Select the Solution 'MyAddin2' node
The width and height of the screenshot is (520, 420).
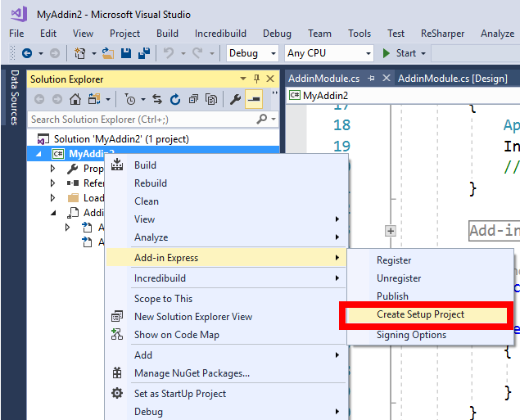[x=121, y=139]
